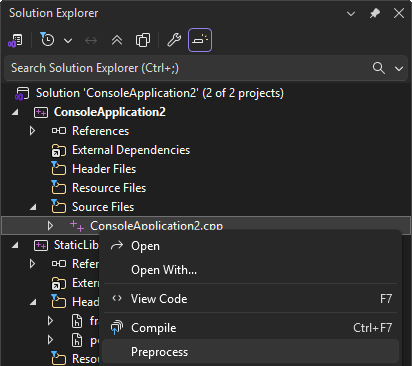This screenshot has width=412, height=366.
Task: Click the Source Files folder icon
Action: [x=58, y=207]
